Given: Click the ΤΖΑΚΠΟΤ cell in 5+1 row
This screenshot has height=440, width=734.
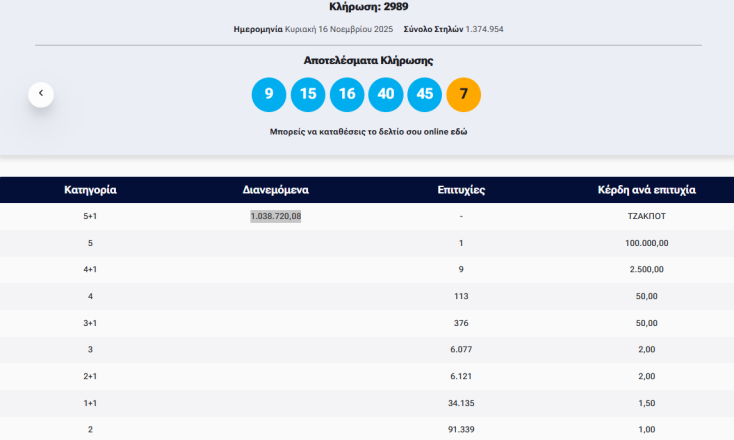Looking at the screenshot, I should pyautogui.click(x=646, y=216).
